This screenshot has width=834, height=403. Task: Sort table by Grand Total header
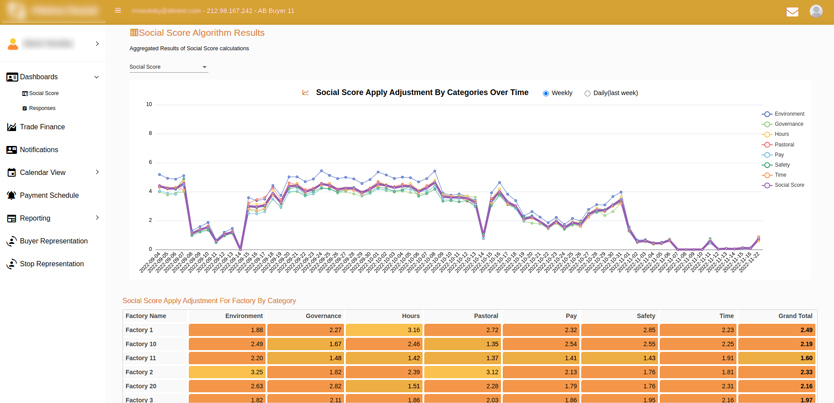793,316
